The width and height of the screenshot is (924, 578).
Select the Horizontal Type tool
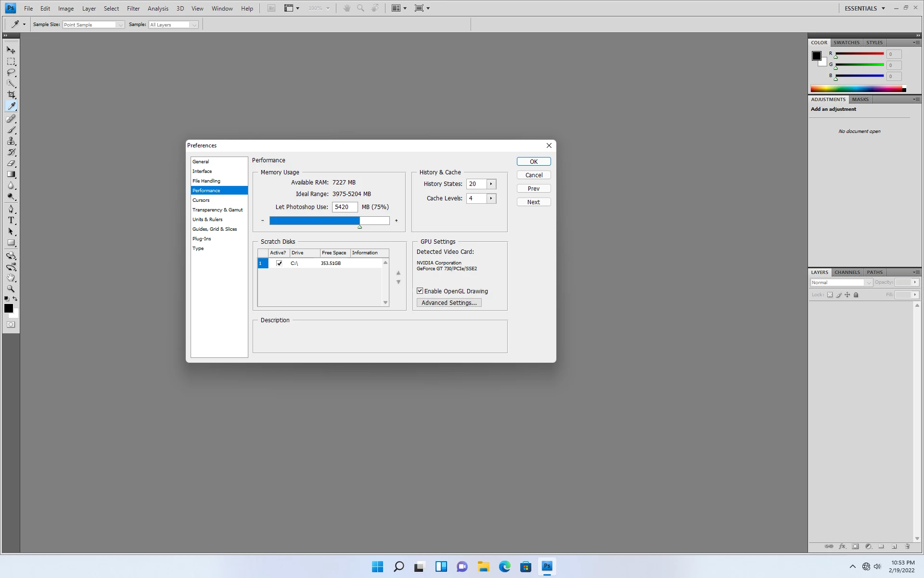11,220
